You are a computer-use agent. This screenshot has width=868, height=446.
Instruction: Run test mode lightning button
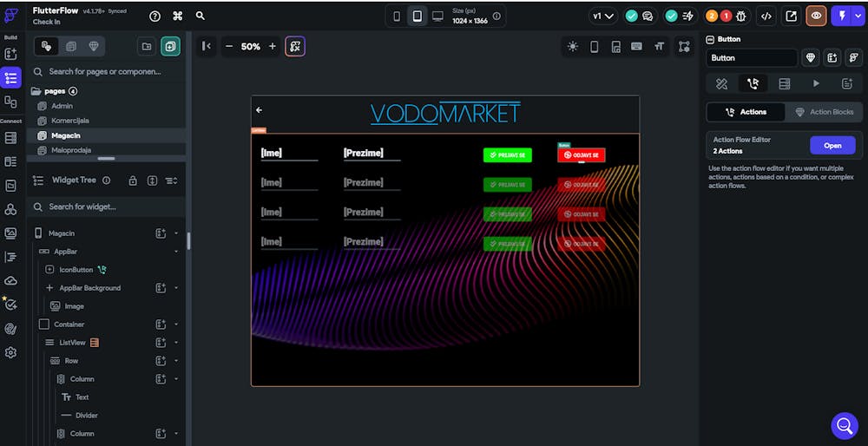tap(842, 16)
